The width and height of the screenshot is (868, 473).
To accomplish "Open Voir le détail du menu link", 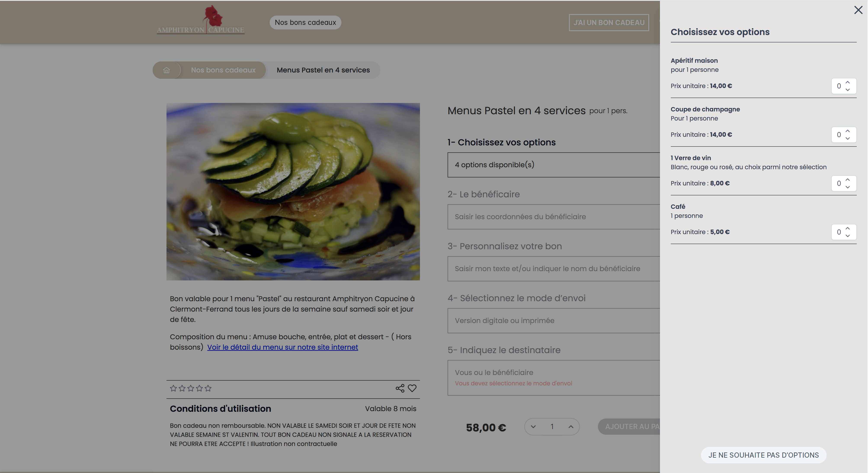I will tap(282, 347).
